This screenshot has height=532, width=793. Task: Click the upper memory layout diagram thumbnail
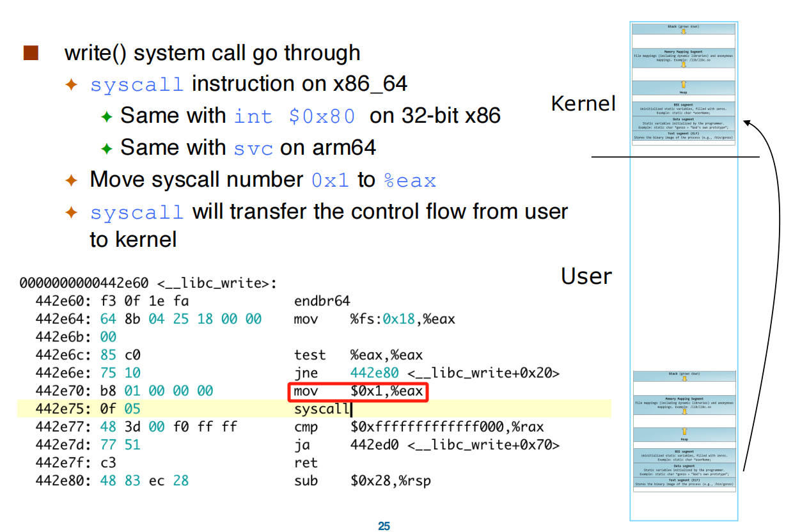(684, 84)
